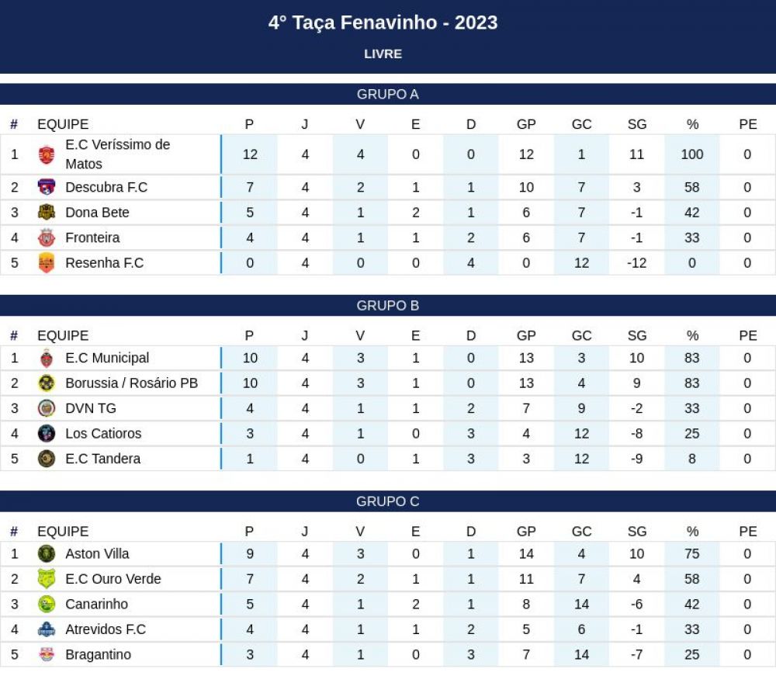Image resolution: width=776 pixels, height=700 pixels.
Task: Click the Atrevidos F.C crest
Action: click(x=47, y=629)
